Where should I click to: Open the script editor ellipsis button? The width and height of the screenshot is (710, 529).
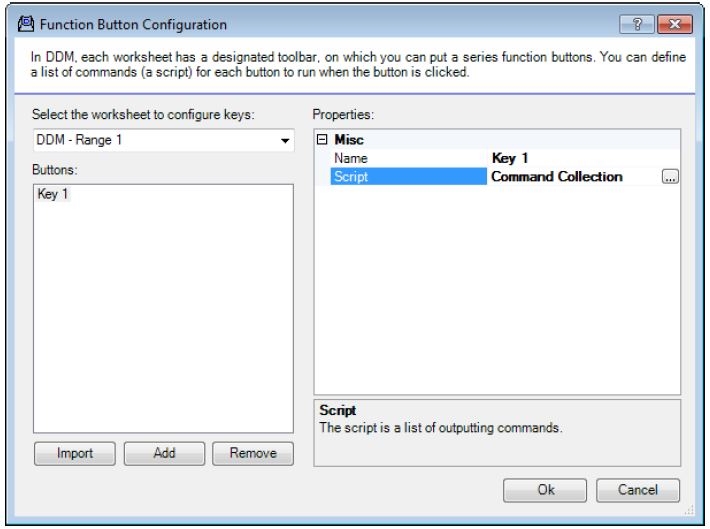coord(670,177)
